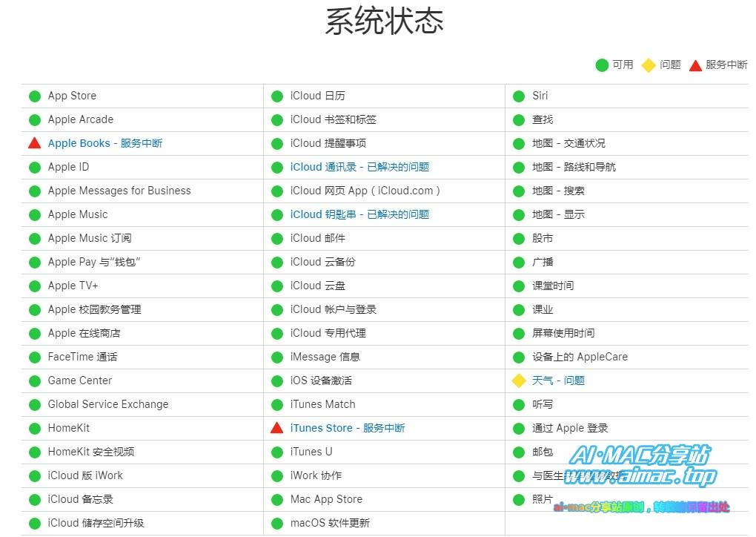Select the iCloud 专用代理 entry
756x537 pixels.
click(x=328, y=333)
